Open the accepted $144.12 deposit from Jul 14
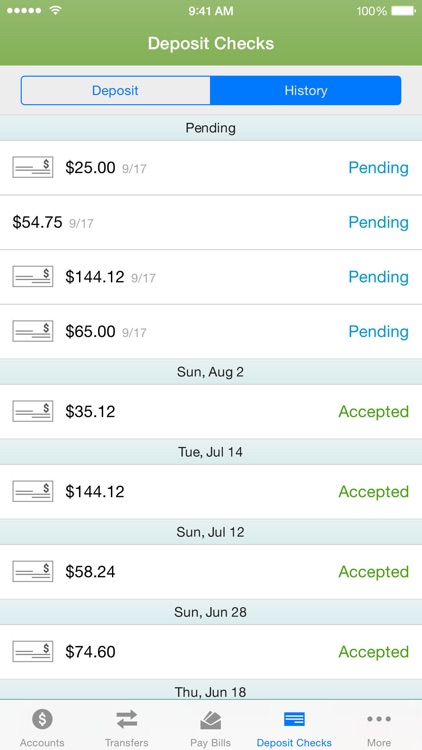422x750 pixels. click(211, 492)
